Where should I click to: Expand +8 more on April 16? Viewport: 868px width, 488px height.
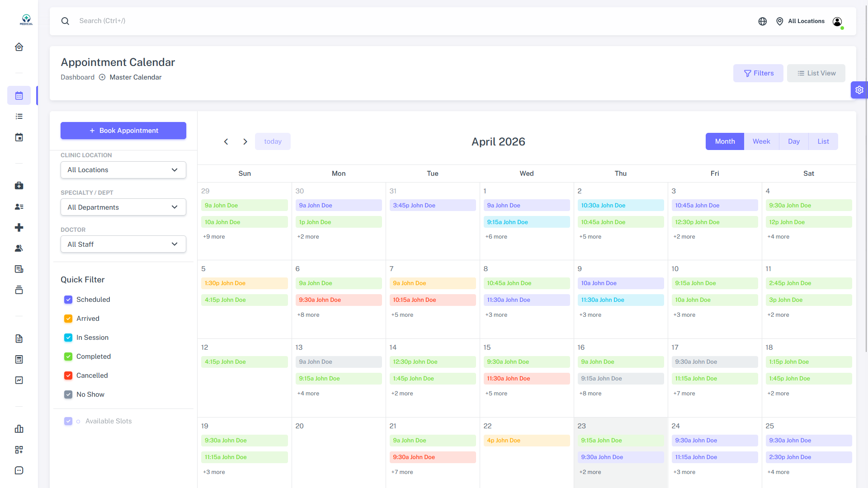(x=590, y=394)
